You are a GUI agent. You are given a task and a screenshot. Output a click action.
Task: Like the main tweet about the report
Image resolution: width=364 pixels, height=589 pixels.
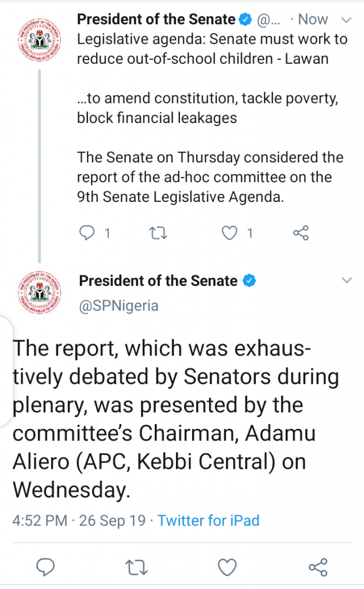coord(228,567)
